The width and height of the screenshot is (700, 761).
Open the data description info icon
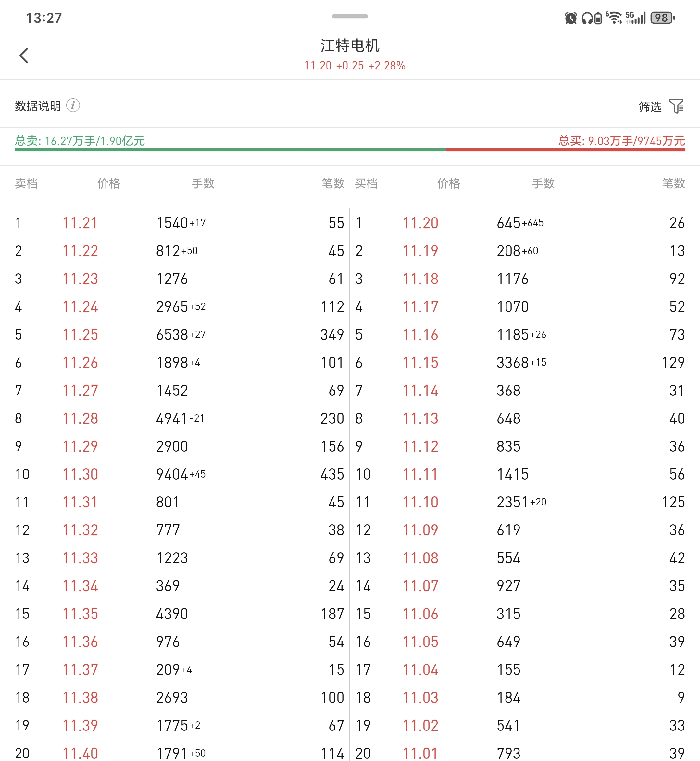coord(73,105)
